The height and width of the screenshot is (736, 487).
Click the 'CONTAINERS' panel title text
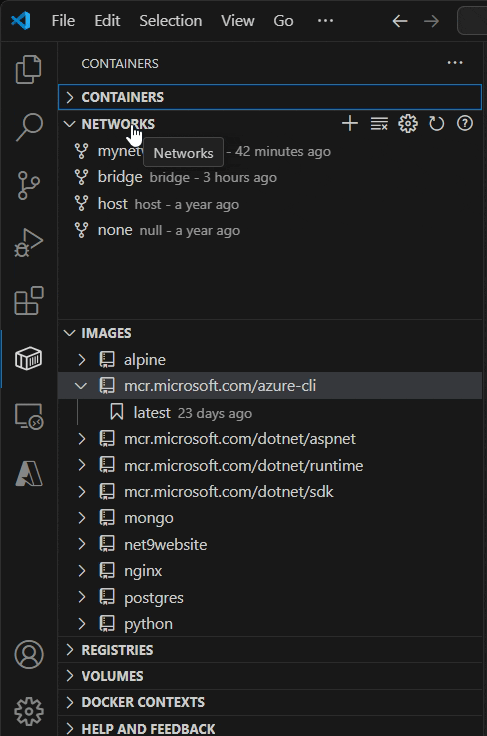120,63
